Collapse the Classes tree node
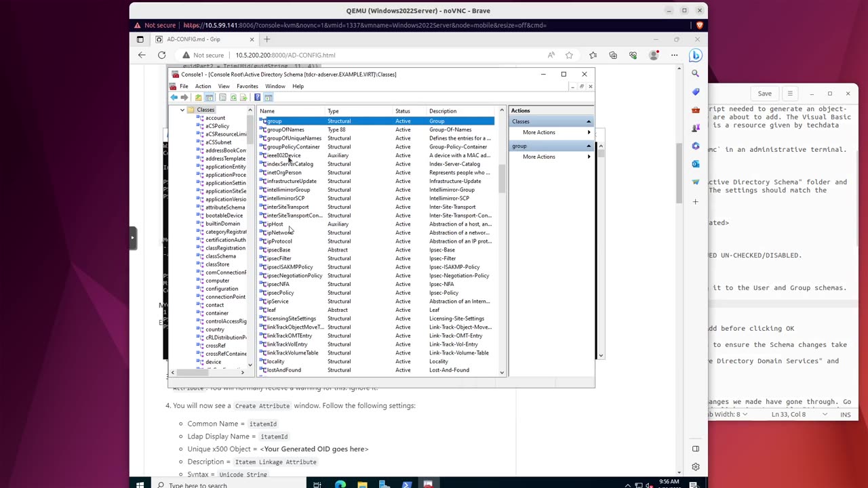The width and height of the screenshot is (868, 488). [182, 110]
